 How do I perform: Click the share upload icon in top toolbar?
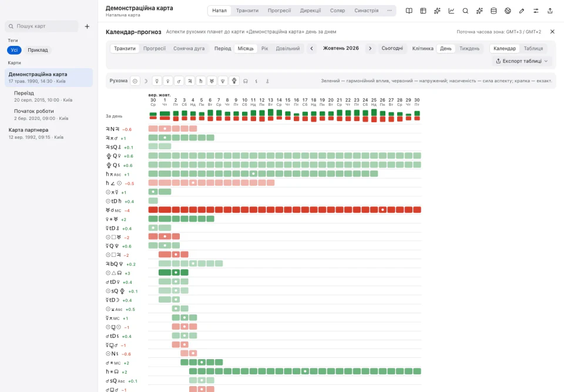point(550,11)
